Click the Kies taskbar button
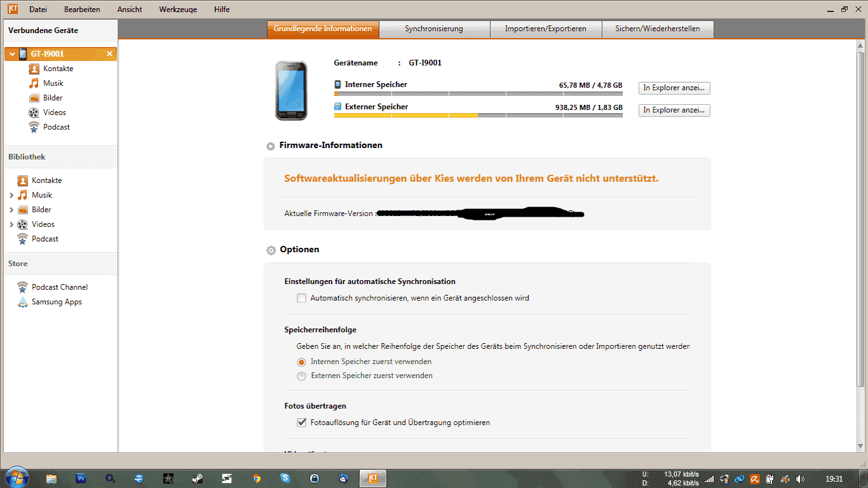This screenshot has width=868, height=488. tap(373, 478)
